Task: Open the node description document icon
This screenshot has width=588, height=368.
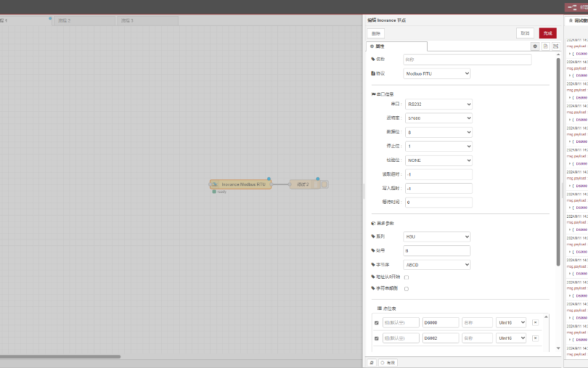Action: click(x=545, y=46)
